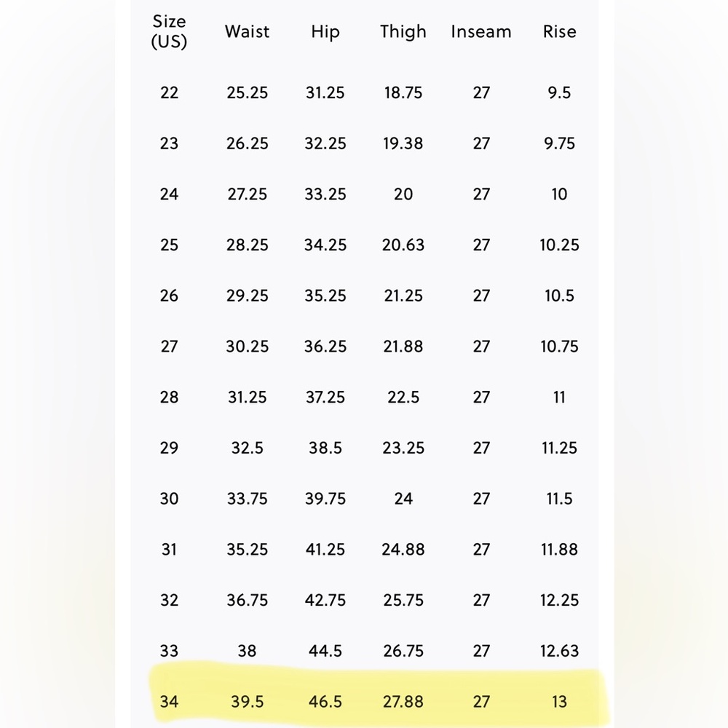Click the Inseam column header
Image resolution: width=728 pixels, height=728 pixels.
pos(481,31)
